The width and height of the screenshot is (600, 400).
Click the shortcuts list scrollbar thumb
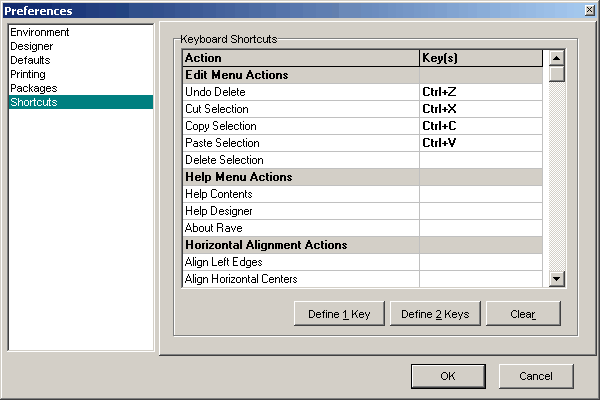(x=557, y=73)
